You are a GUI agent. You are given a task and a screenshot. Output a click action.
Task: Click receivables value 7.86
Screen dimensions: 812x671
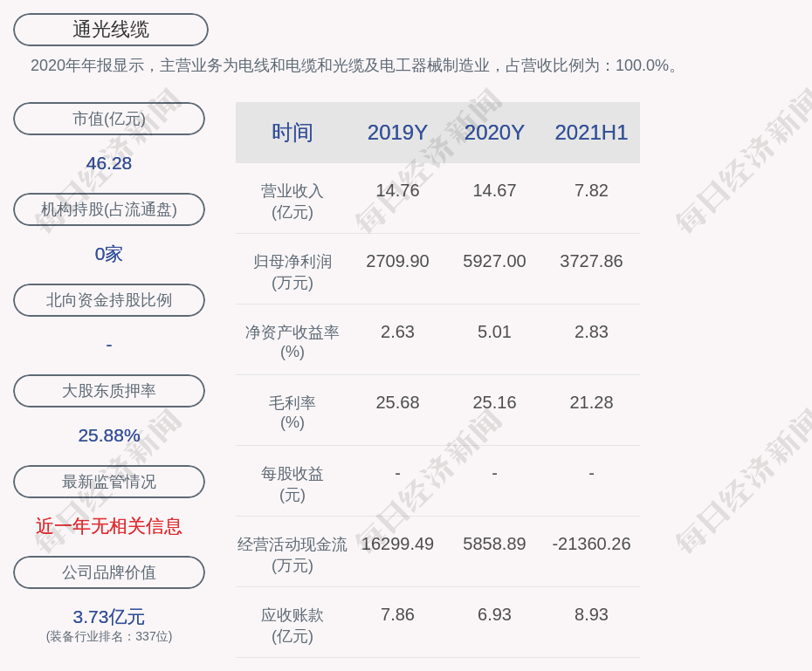tap(397, 614)
